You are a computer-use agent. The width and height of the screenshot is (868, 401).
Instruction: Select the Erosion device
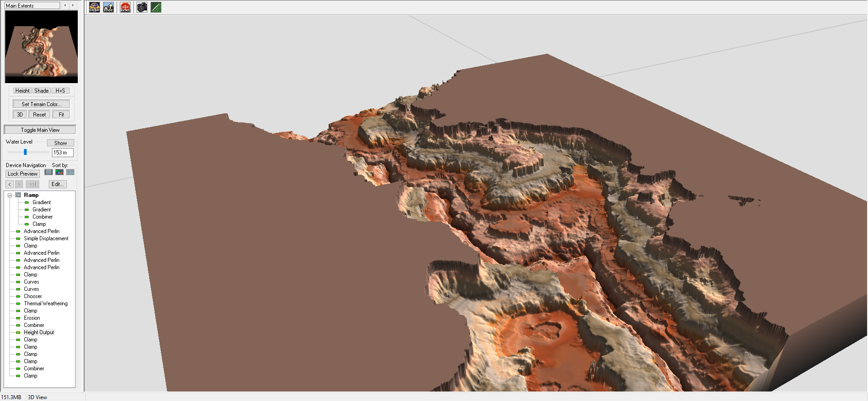[x=32, y=318]
